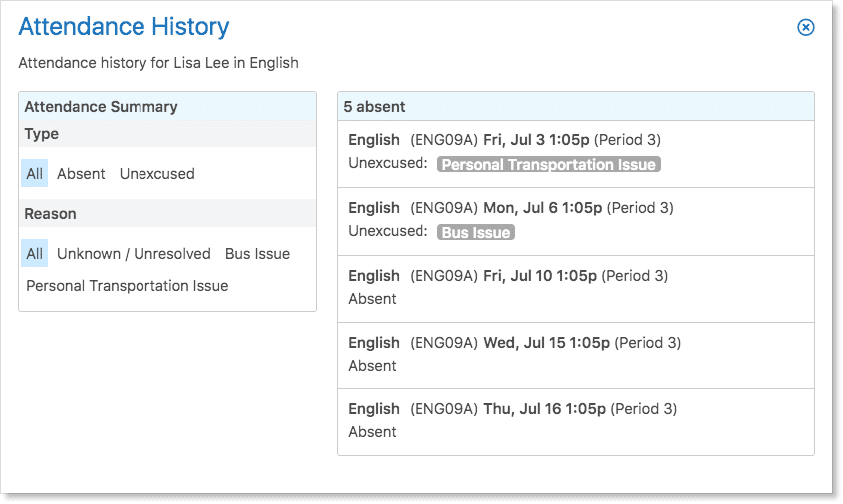Image resolution: width=843 pixels, height=504 pixels.
Task: Filter by Bus Issue reason
Action: [257, 254]
